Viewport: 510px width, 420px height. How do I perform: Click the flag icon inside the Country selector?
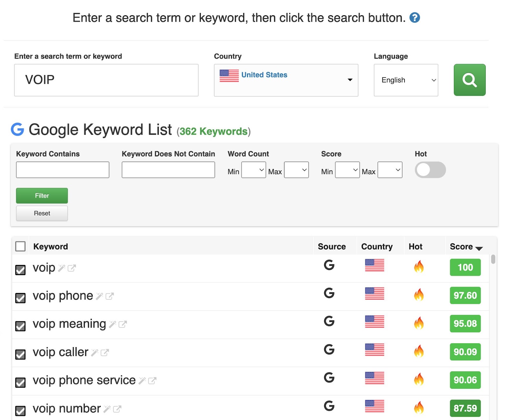pyautogui.click(x=229, y=76)
